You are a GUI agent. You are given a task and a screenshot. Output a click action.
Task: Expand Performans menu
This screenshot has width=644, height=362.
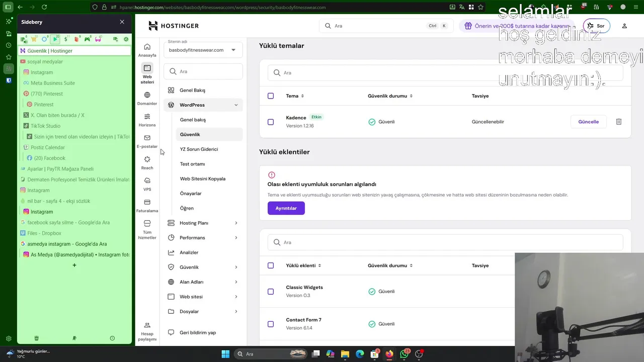pos(236,238)
